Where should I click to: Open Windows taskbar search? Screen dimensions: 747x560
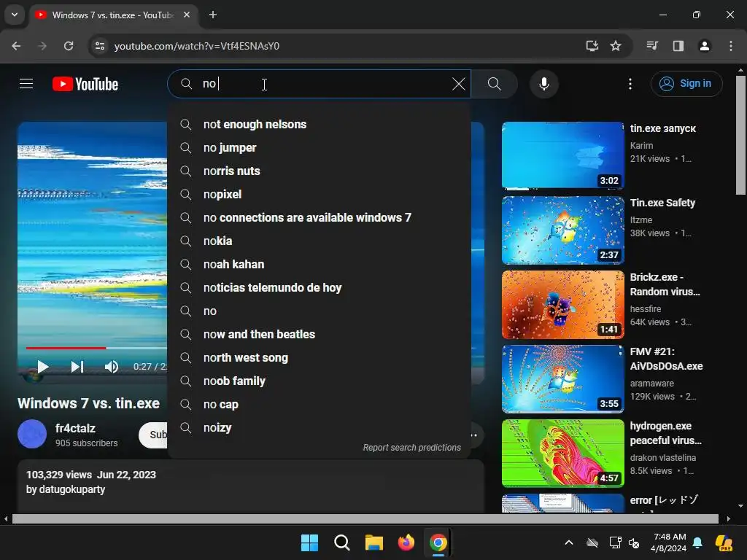pyautogui.click(x=341, y=542)
